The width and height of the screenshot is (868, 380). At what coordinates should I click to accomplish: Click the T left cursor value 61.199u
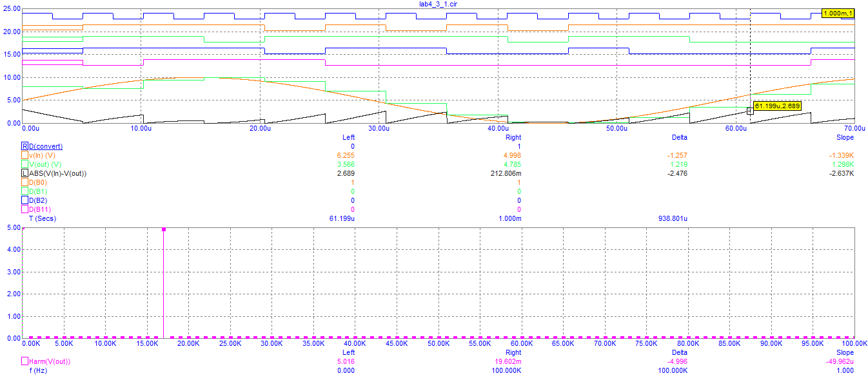(x=342, y=218)
